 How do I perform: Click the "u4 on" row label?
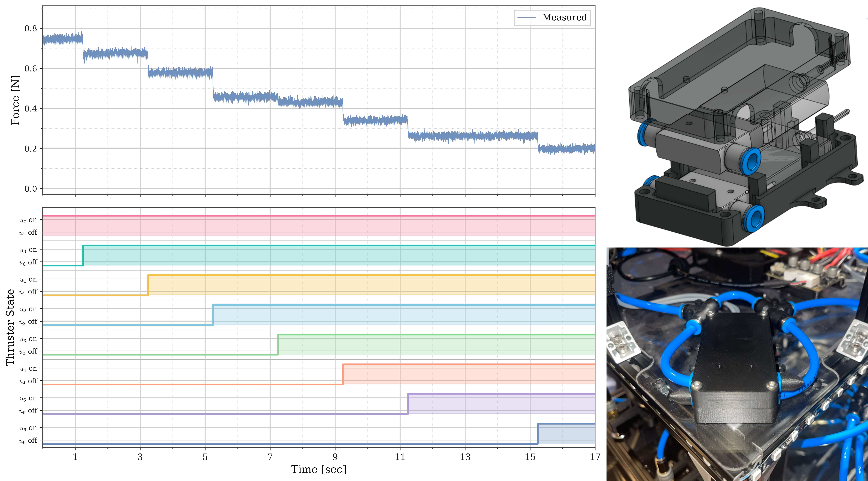tap(28, 369)
